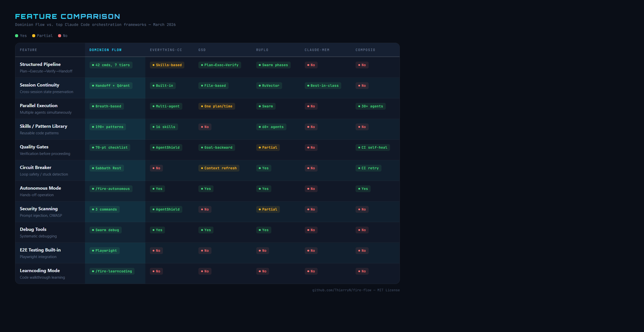This screenshot has width=644, height=332.
Task: Click the 'File-based' badge
Action: 213,86
